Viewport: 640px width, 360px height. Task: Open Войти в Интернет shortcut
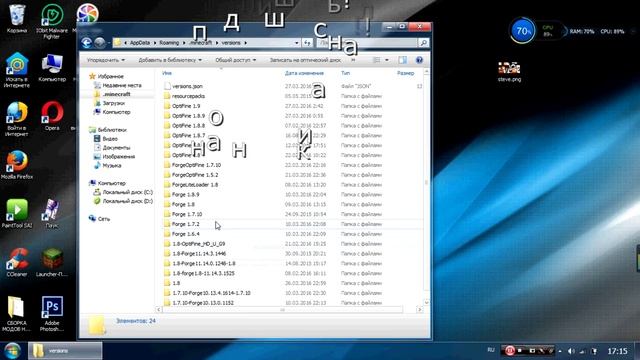pos(17,119)
